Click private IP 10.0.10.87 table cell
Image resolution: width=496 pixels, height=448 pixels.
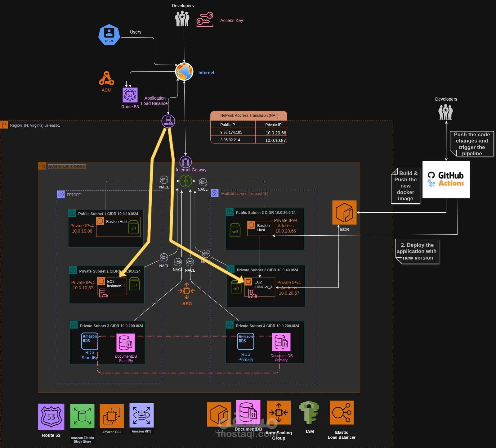[271, 140]
